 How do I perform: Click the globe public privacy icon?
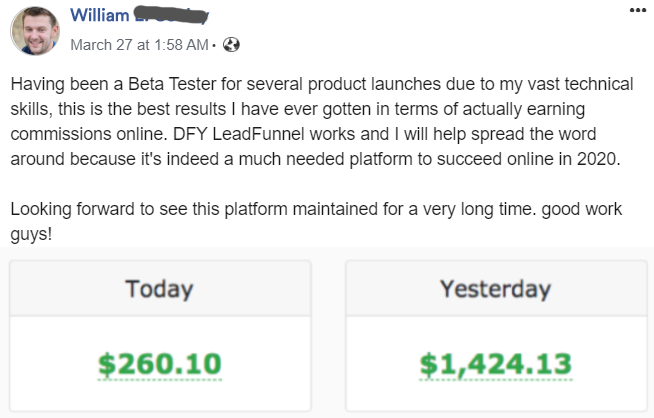coord(232,45)
